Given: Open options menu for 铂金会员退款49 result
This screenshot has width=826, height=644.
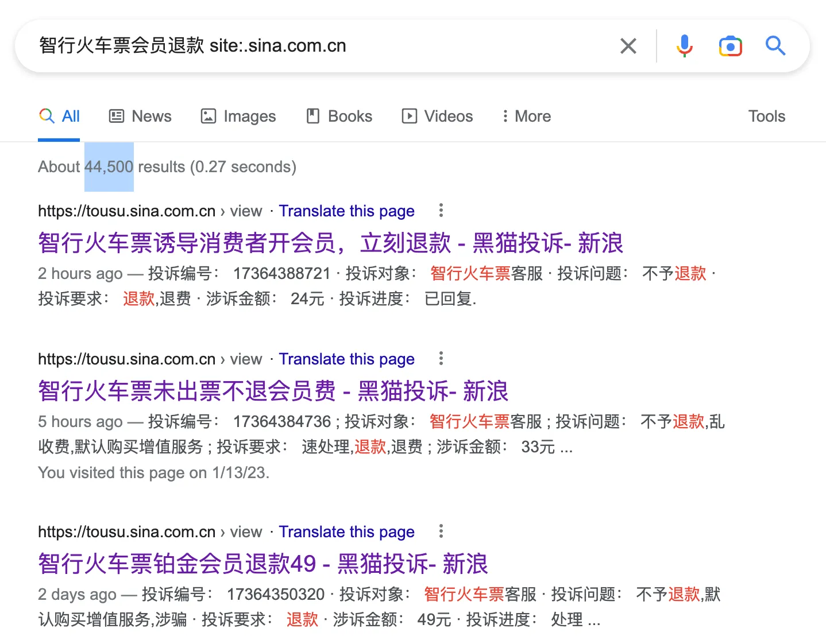Looking at the screenshot, I should (441, 532).
